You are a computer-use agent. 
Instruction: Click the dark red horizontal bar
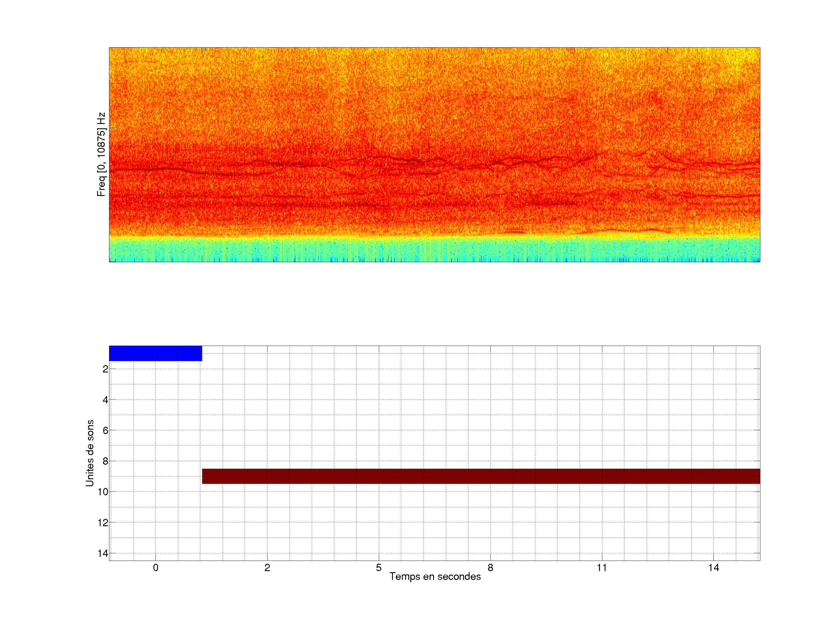[481, 476]
